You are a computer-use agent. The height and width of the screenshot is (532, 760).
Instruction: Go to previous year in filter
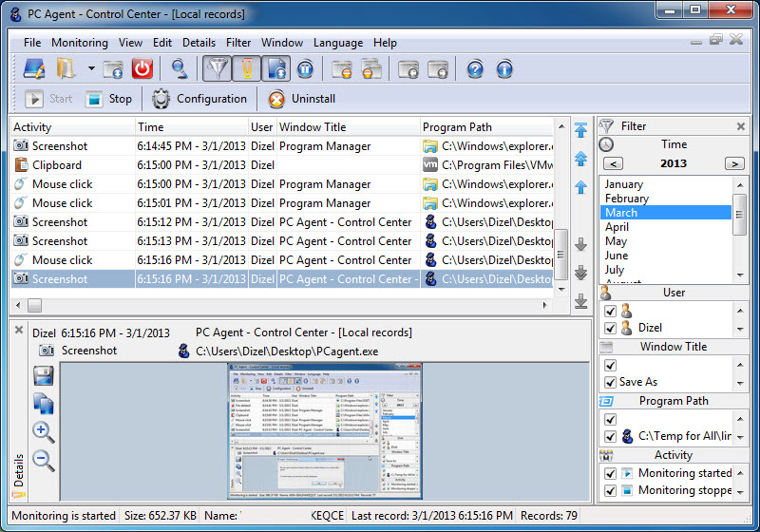point(613,163)
